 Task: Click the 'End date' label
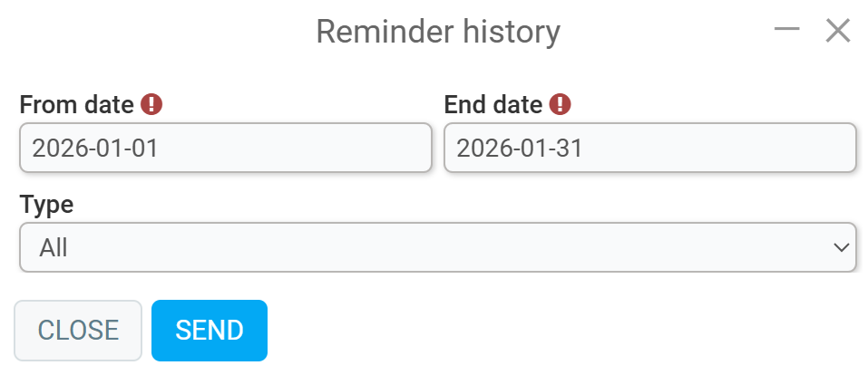[493, 104]
